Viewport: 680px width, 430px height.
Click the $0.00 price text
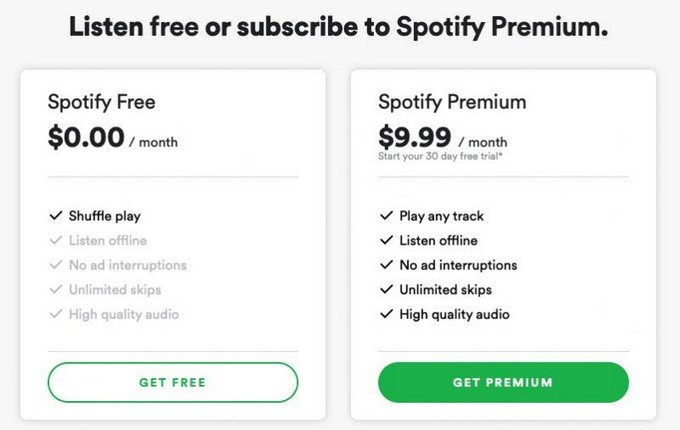coord(86,137)
